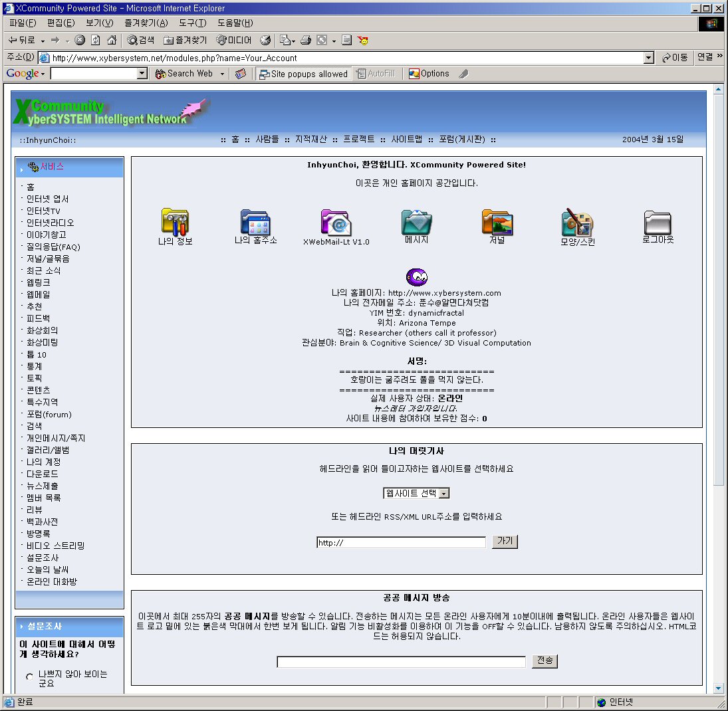Click the 전송 send button
The width and height of the screenshot is (728, 711).
click(x=545, y=661)
